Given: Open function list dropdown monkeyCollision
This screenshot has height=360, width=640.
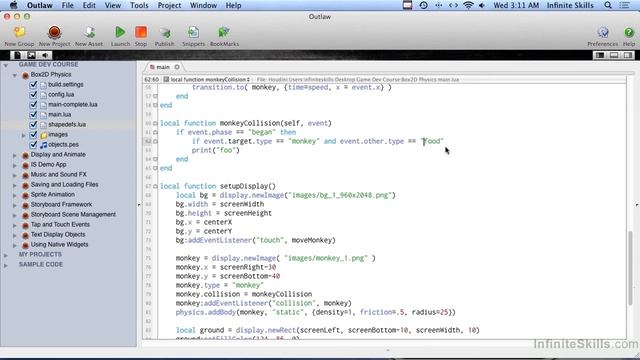Looking at the screenshot, I should [x=207, y=80].
